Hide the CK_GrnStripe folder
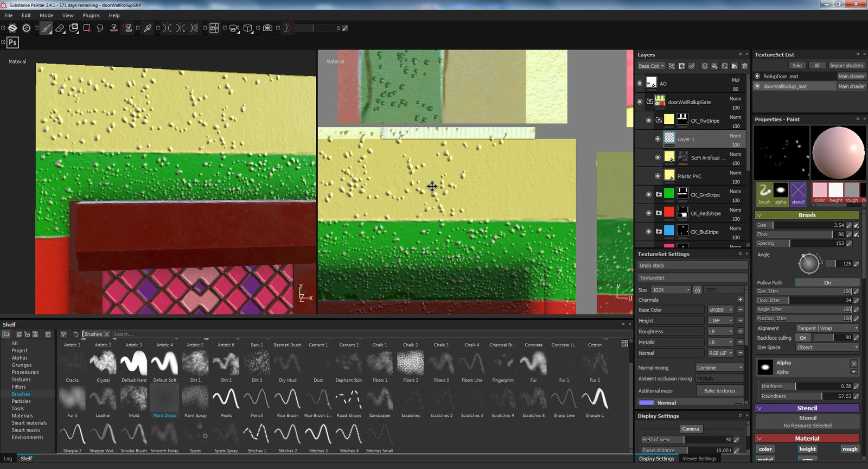This screenshot has width=868, height=469. point(649,194)
